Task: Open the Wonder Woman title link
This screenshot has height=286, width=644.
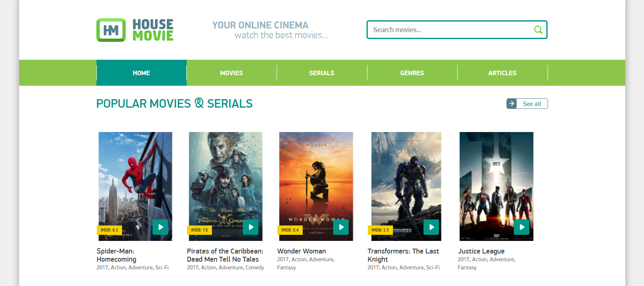Action: (301, 251)
